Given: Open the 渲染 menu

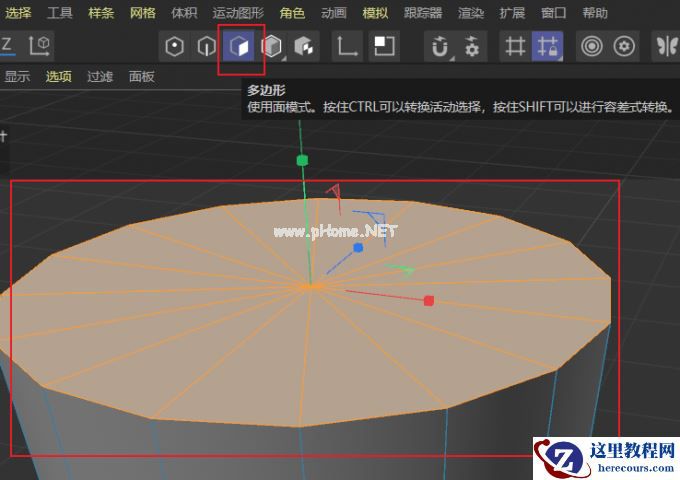Looking at the screenshot, I should [x=471, y=13].
